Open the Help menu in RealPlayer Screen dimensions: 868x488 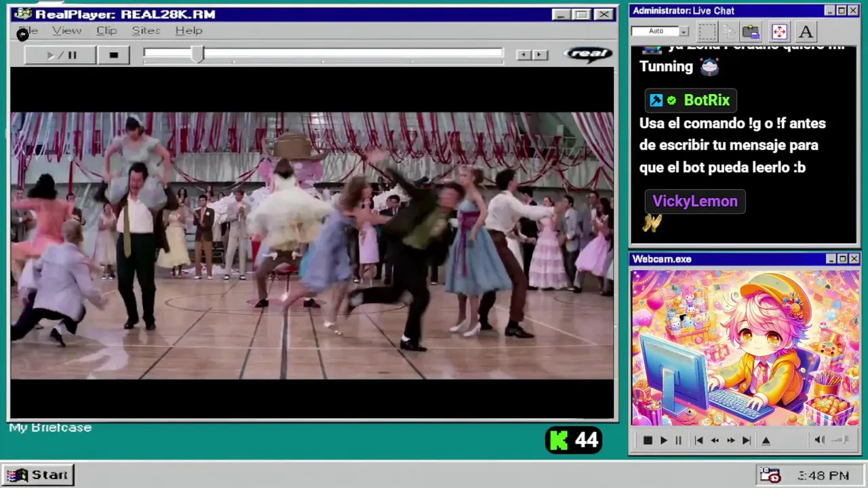(x=189, y=30)
